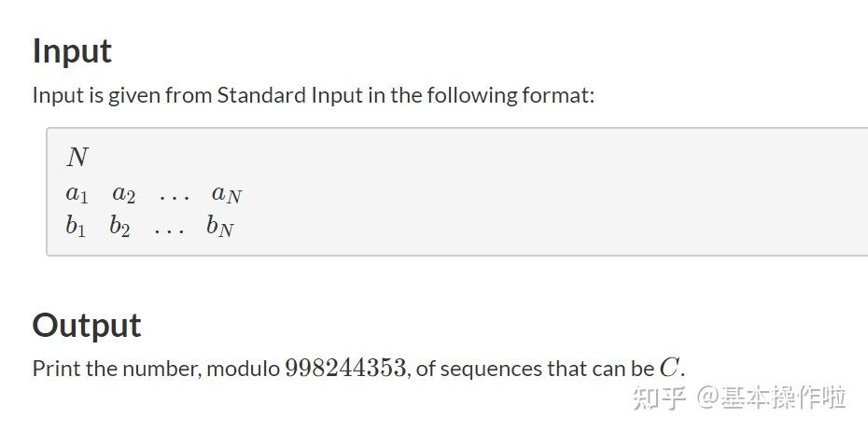Click the b₂ term in the format block
This screenshot has height=433, width=868.
tap(119, 226)
